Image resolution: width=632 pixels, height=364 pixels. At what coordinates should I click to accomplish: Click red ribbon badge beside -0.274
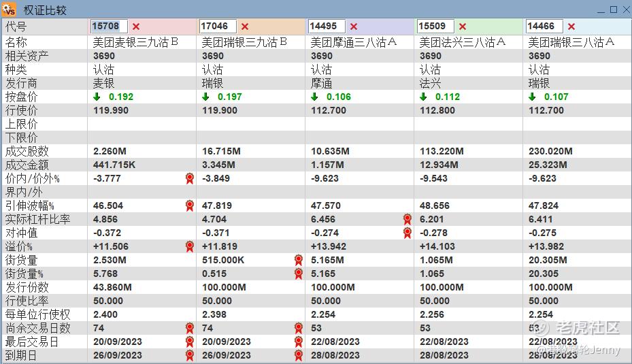point(408,233)
